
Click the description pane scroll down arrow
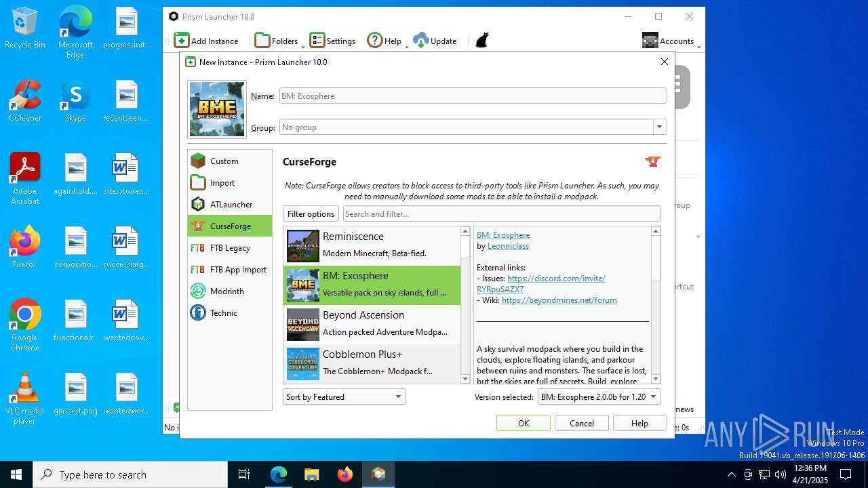656,379
